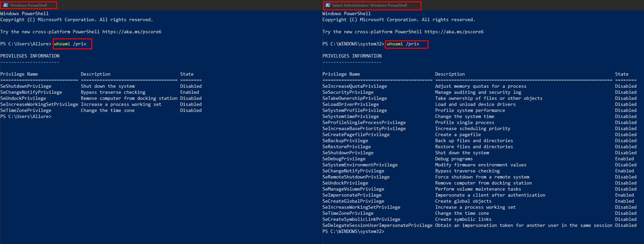Click 'whoami /priv' command in left window
This screenshot has height=244, width=644.
click(x=70, y=44)
